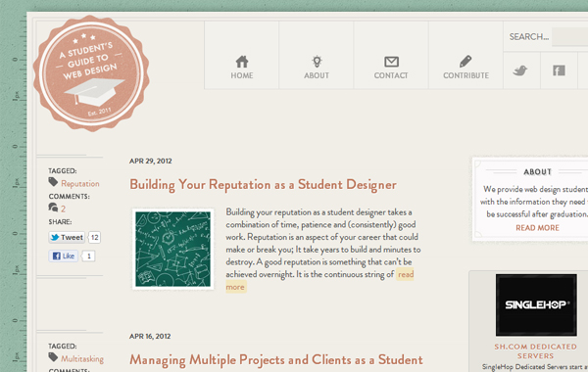Click the comment bubble icon beside 2
588x372 pixels.
53,208
